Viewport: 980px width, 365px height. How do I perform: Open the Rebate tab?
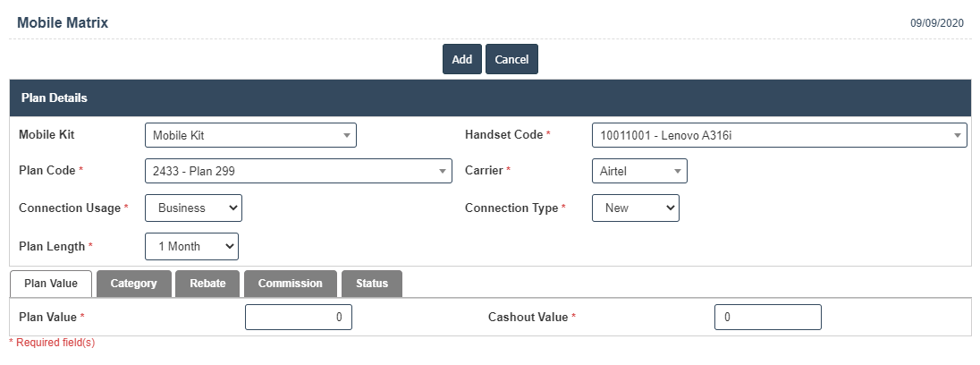(207, 284)
